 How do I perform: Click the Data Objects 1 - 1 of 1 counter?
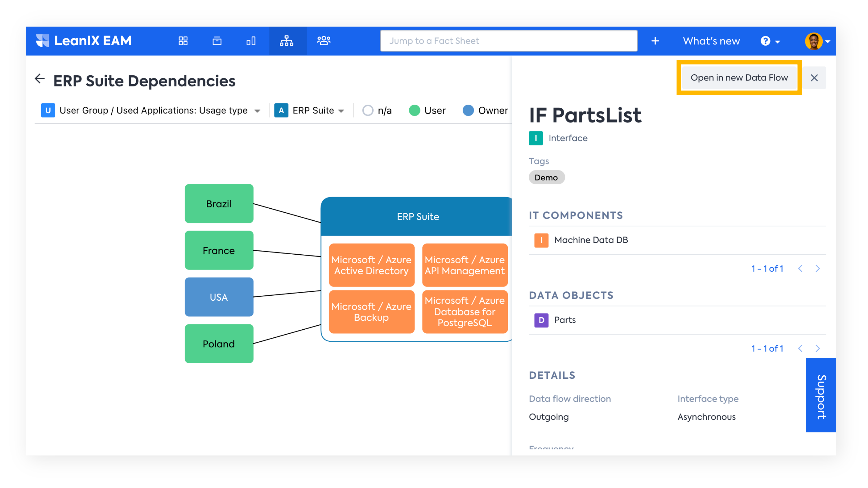pos(767,348)
